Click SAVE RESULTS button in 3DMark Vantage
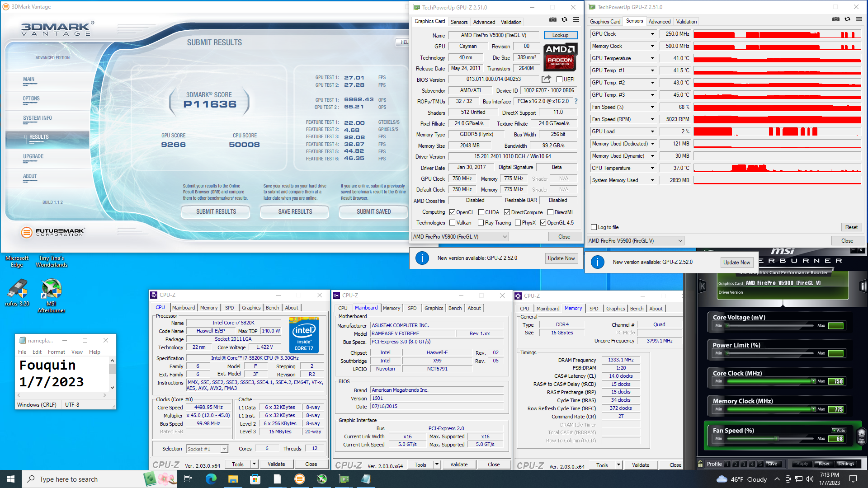This screenshot has width=868, height=488. (295, 211)
